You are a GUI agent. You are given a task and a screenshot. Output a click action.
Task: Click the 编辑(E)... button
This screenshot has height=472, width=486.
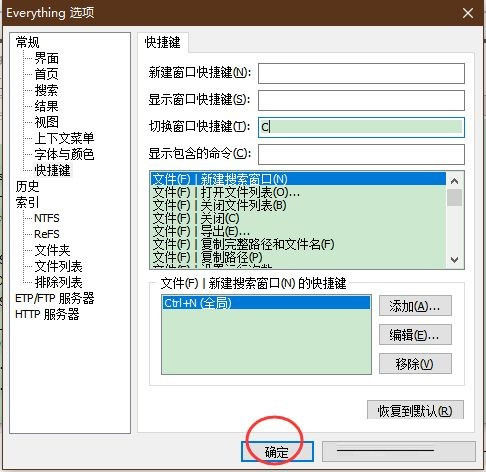[x=415, y=335]
